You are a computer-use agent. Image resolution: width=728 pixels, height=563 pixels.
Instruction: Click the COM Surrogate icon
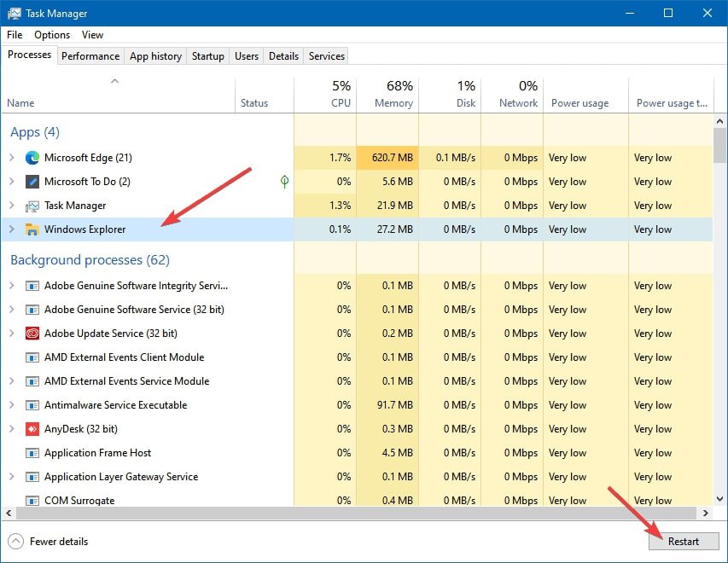(x=32, y=501)
